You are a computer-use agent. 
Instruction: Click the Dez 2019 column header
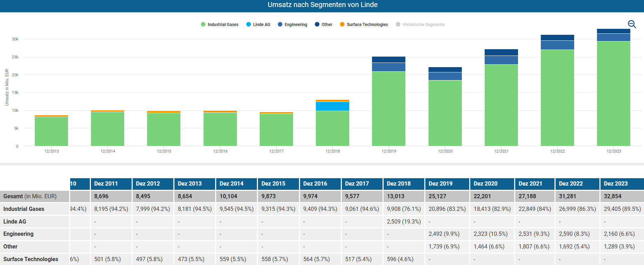[447, 184]
